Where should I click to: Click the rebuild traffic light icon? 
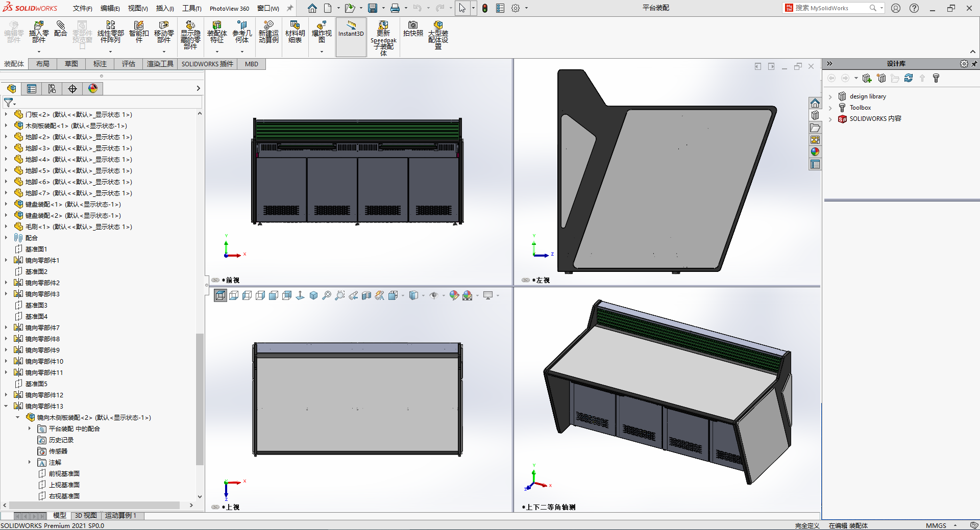pyautogui.click(x=485, y=8)
